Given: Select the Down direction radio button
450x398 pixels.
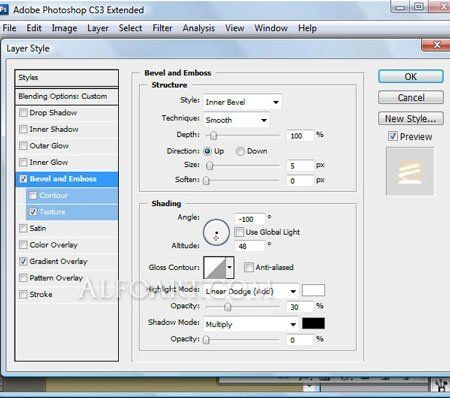Looking at the screenshot, I should pyautogui.click(x=240, y=151).
